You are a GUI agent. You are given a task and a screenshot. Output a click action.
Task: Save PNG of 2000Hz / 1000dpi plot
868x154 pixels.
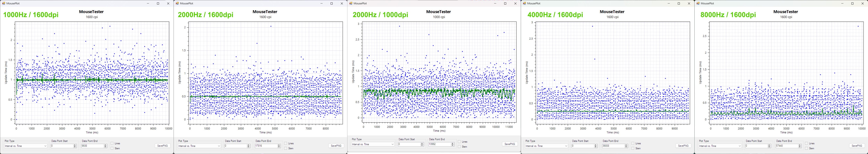510,144
